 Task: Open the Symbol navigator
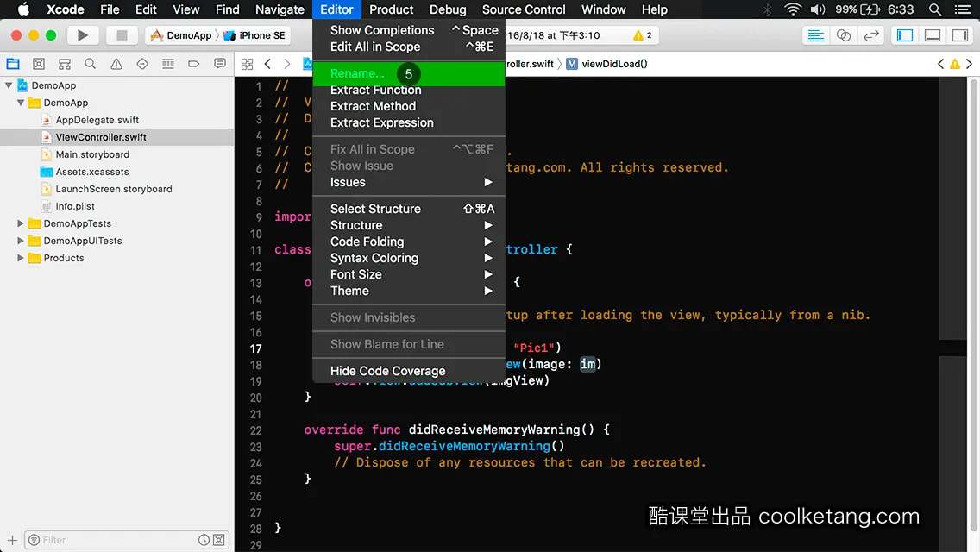(65, 64)
